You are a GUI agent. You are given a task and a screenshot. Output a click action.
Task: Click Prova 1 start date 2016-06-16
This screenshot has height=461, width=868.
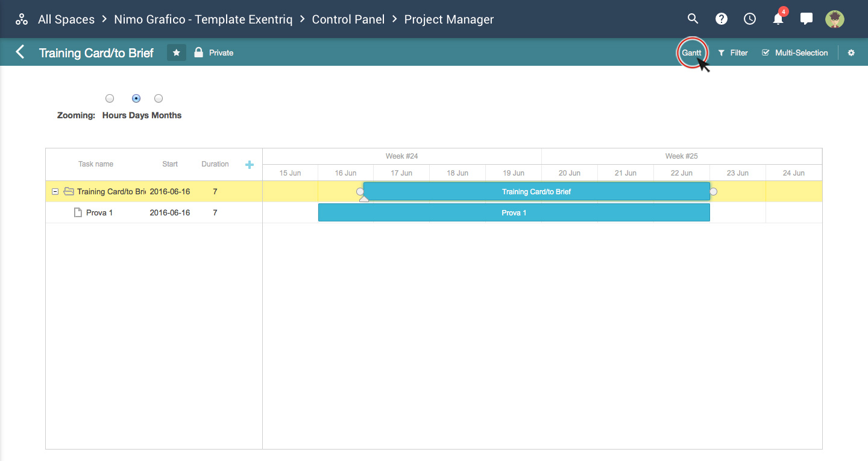coord(170,212)
